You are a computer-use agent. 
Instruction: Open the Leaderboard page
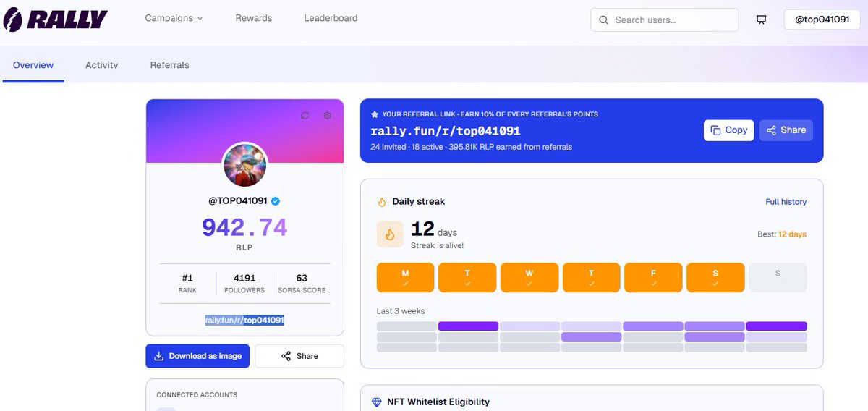click(x=331, y=18)
